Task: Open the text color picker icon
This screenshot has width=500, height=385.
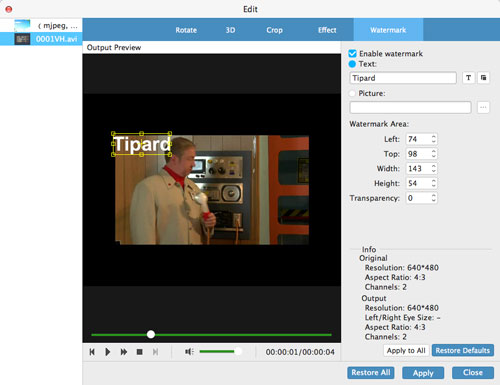Action: pyautogui.click(x=483, y=78)
